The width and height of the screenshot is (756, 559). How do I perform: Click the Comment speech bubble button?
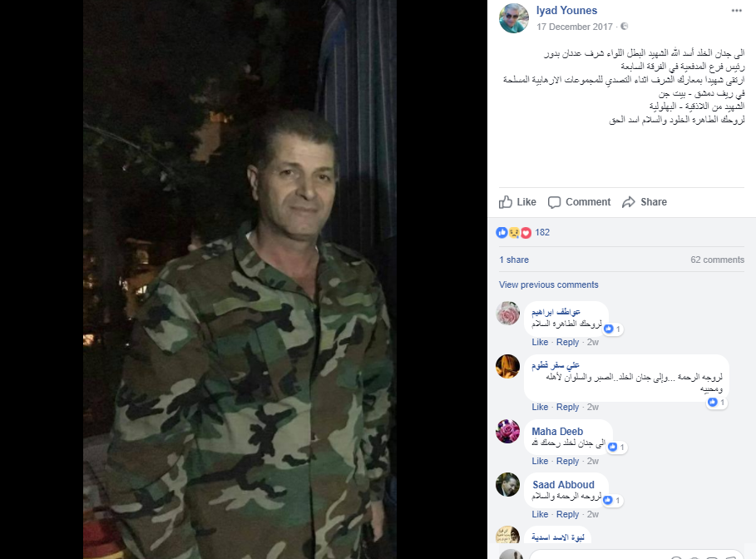(579, 202)
